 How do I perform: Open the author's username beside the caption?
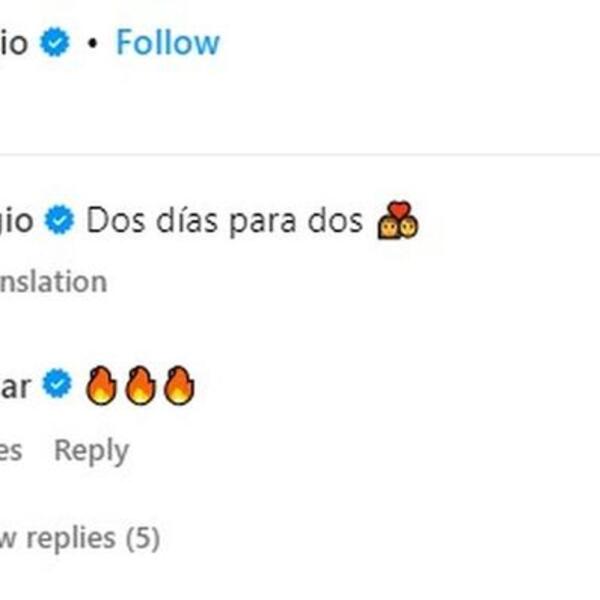16,221
